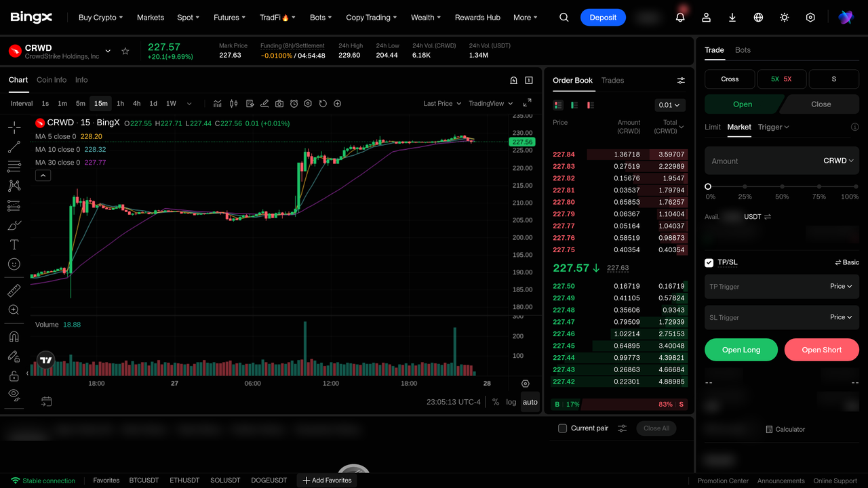Select the Limit order tab
The width and height of the screenshot is (868, 488).
pos(713,127)
